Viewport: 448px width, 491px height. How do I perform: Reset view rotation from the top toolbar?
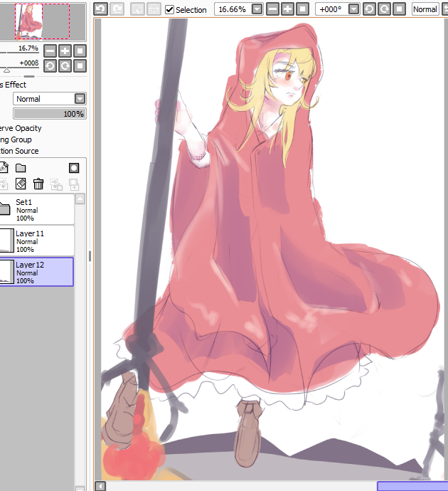click(399, 9)
